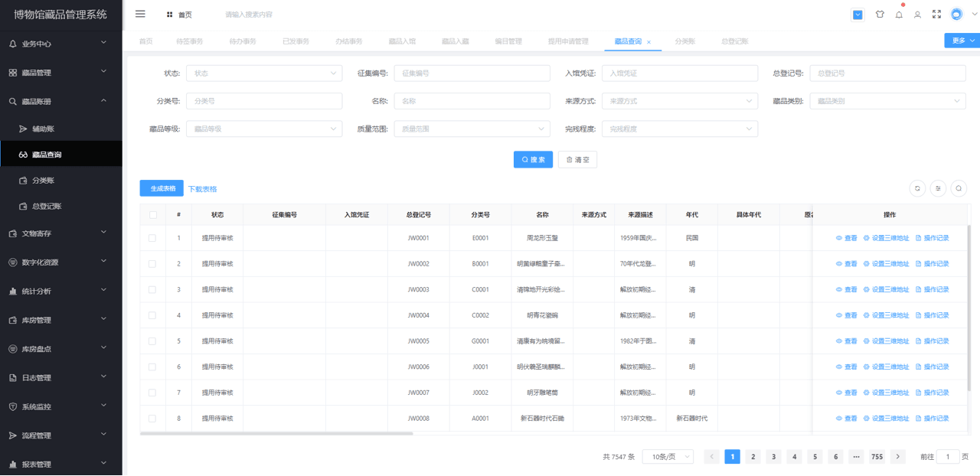This screenshot has width=980, height=476.
Task: Open the 藏品类别 dropdown filter
Action: [888, 101]
